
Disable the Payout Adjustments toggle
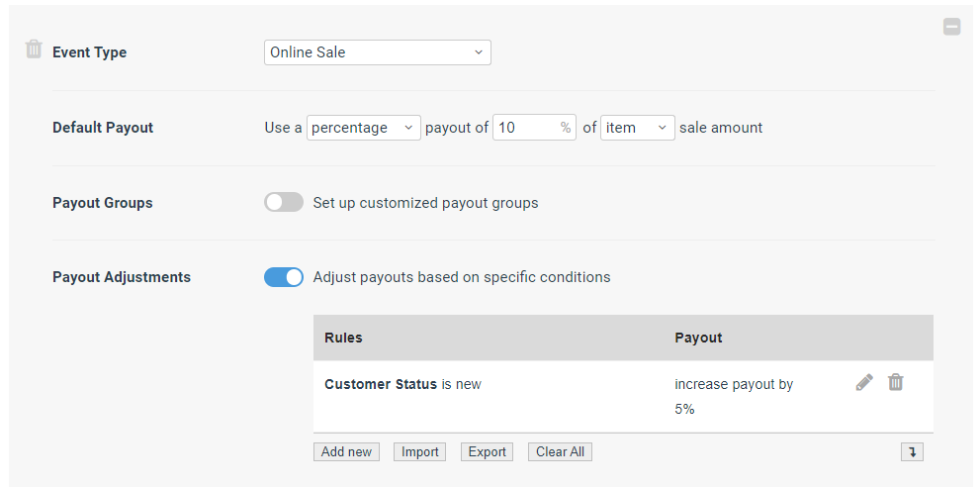coord(284,277)
